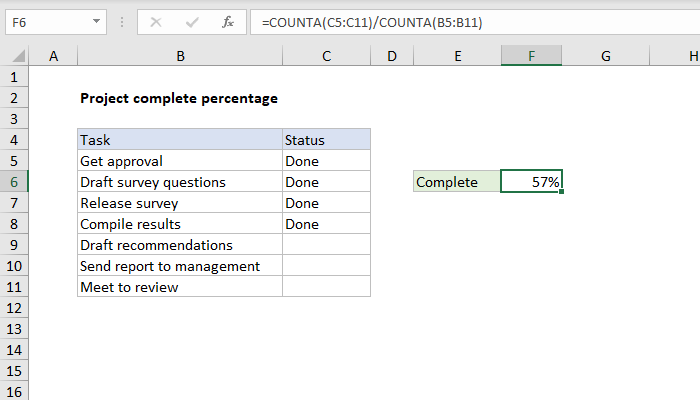
Task: Select the Done status for Get approval
Action: point(326,161)
